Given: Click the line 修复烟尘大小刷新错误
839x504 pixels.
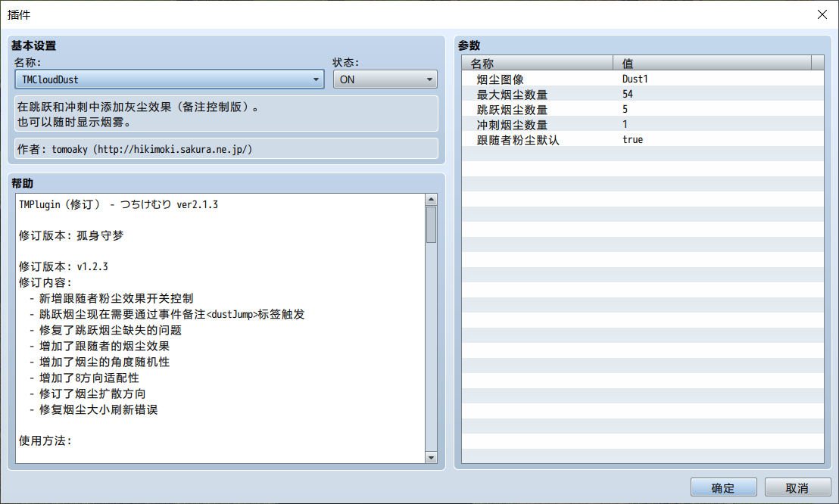Looking at the screenshot, I should (x=94, y=410).
